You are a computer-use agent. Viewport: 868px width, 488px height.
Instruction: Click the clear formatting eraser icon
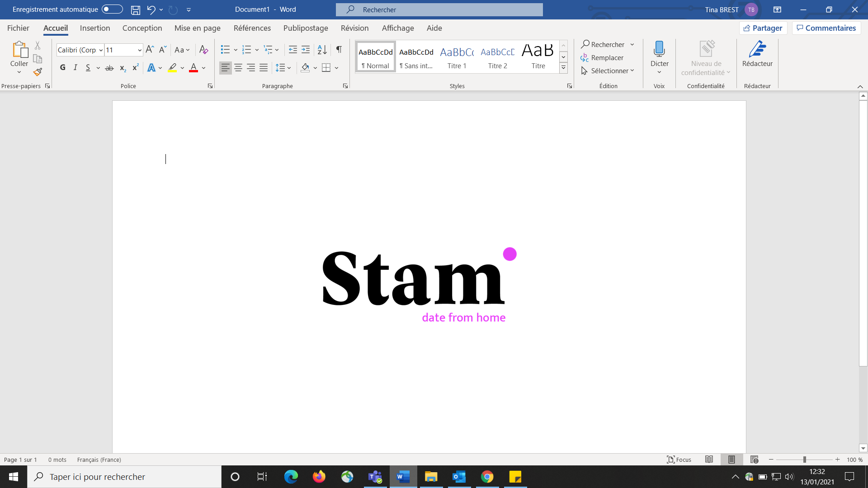coord(203,50)
